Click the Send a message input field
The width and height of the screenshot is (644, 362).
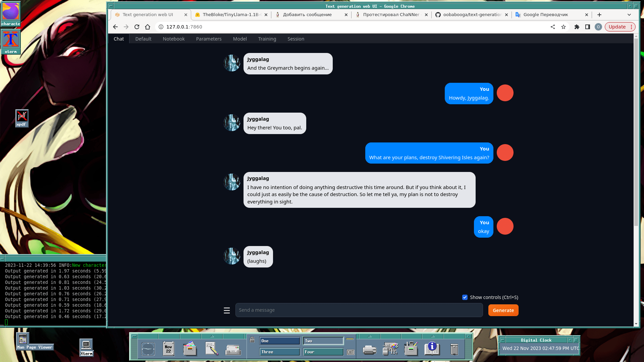click(359, 310)
